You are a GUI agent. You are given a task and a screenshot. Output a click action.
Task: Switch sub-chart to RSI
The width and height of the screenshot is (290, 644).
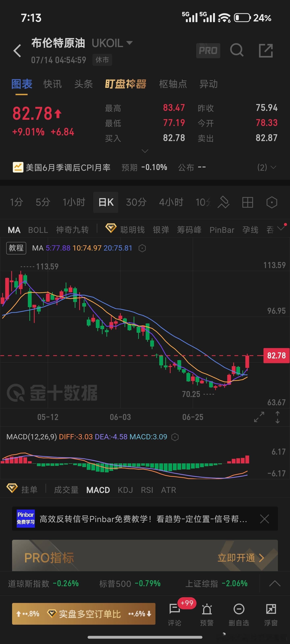tap(147, 490)
